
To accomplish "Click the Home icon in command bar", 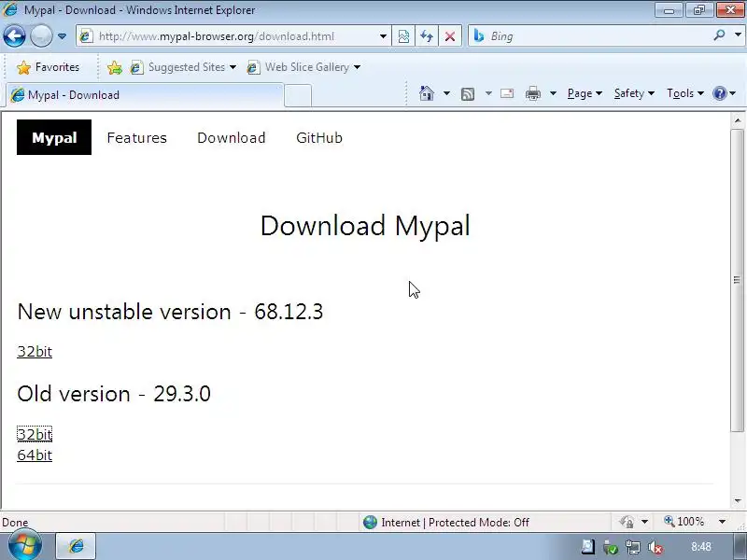I will [x=427, y=93].
